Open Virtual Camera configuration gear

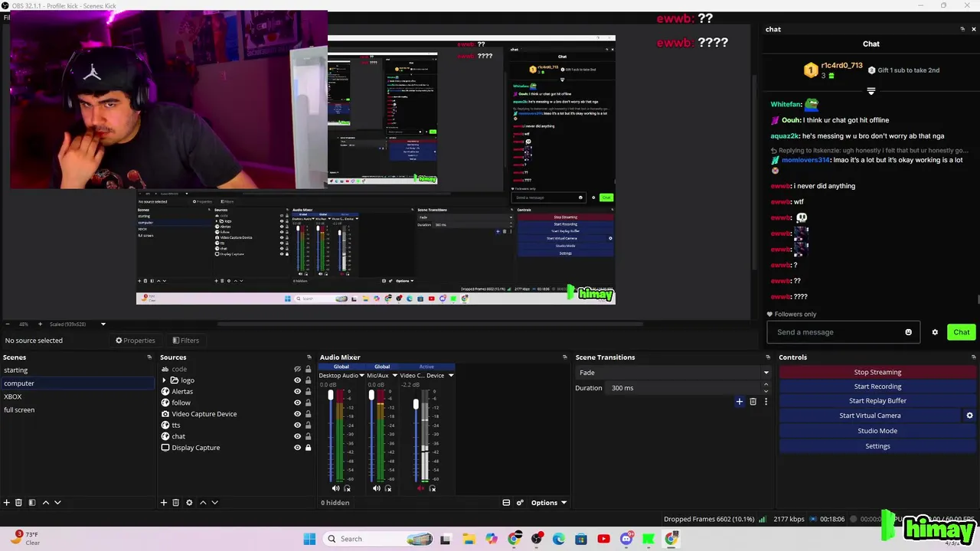pos(969,416)
